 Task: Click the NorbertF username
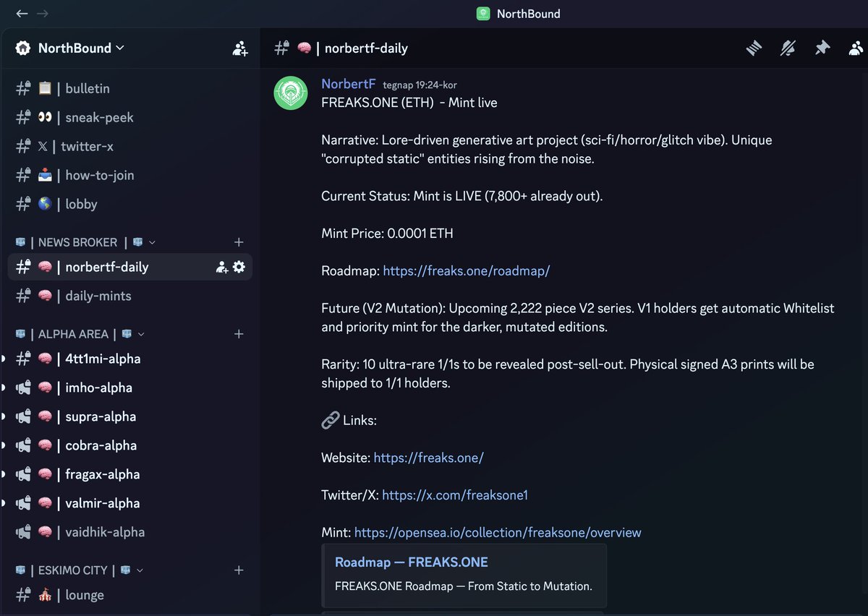(349, 84)
